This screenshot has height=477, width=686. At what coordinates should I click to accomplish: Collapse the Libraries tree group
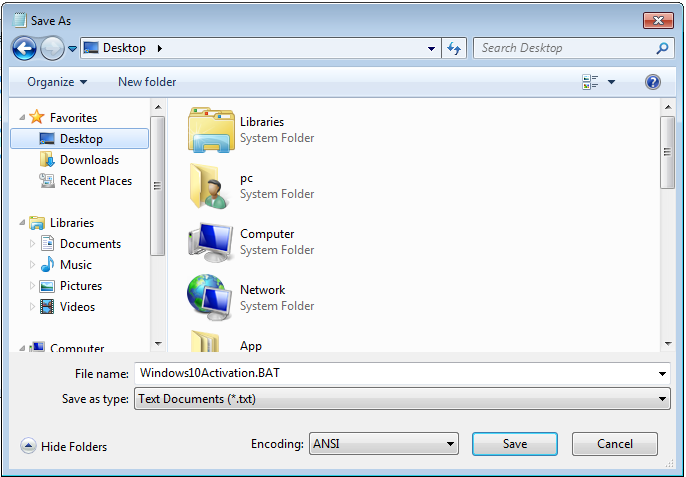(22, 222)
